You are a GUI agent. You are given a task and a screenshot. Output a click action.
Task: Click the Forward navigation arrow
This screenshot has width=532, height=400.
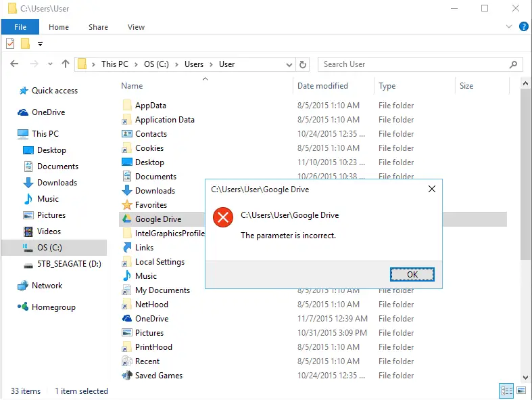(34, 64)
